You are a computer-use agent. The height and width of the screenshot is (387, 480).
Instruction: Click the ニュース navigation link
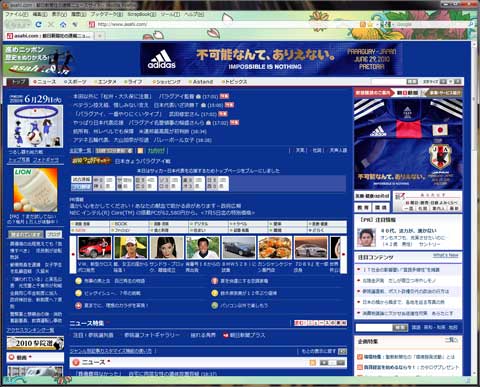click(45, 82)
